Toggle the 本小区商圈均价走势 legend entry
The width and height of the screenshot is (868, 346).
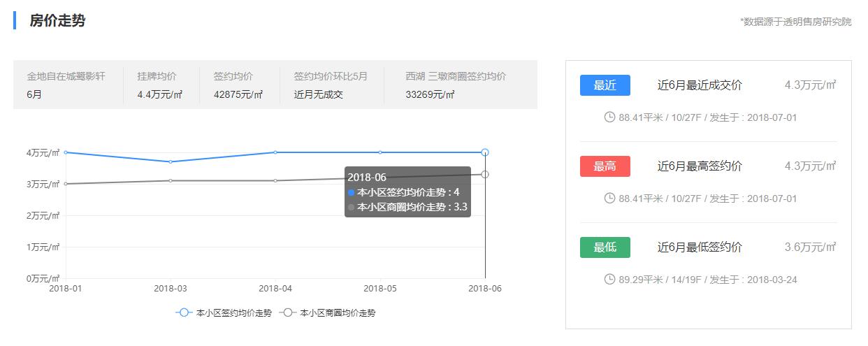327,313
